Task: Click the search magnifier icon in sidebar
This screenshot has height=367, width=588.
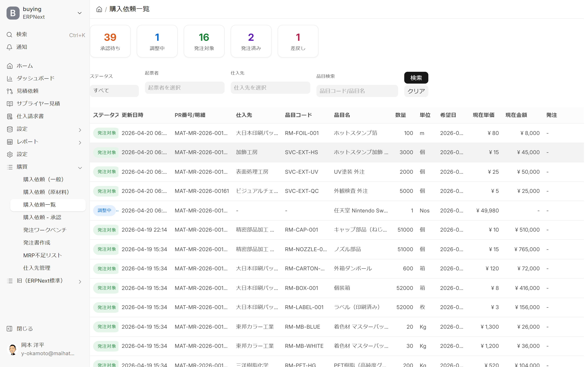Action: click(9, 34)
